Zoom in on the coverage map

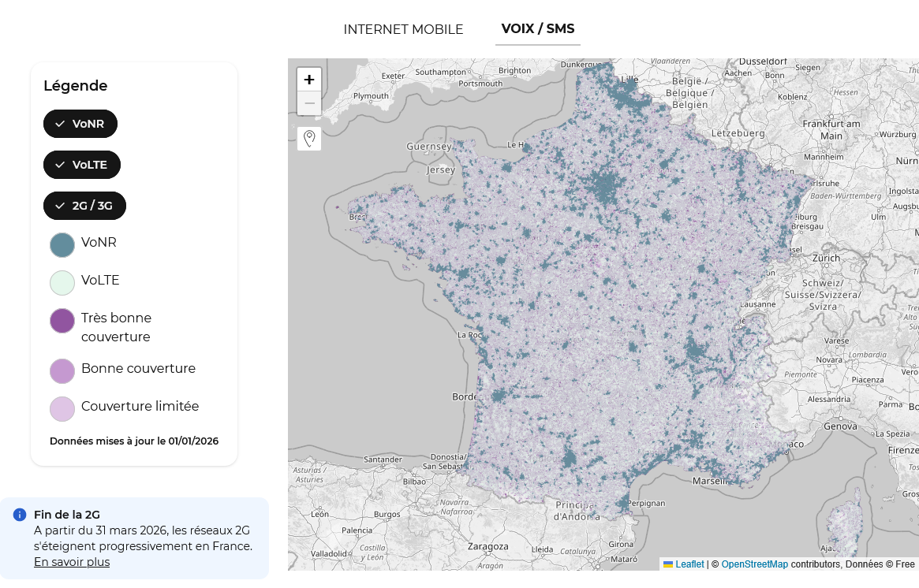(309, 80)
